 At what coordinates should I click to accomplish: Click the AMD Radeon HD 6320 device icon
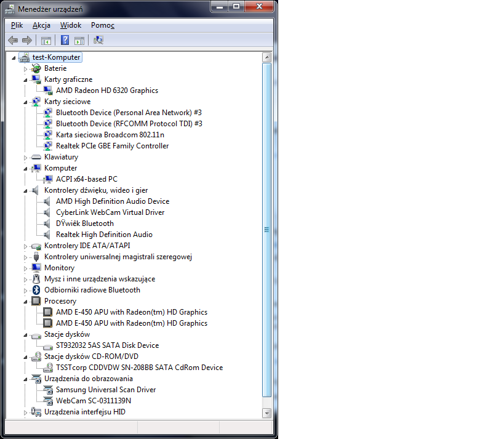coord(48,91)
